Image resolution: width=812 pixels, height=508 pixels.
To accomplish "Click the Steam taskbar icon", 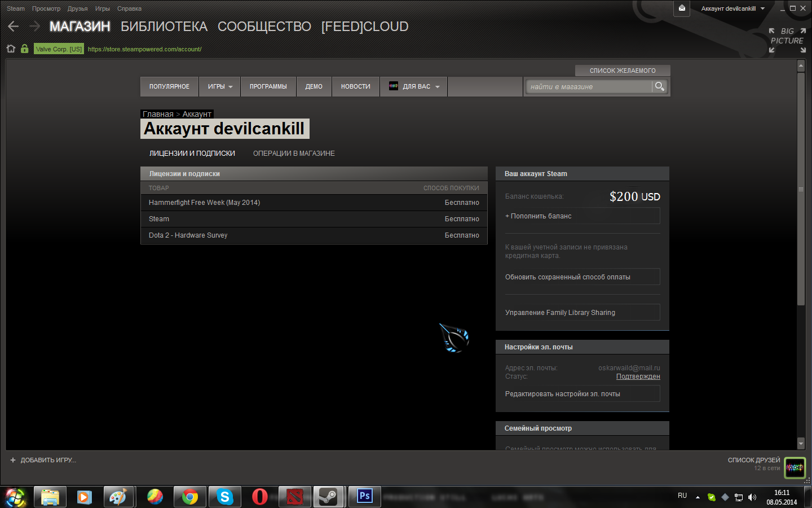I will 329,497.
